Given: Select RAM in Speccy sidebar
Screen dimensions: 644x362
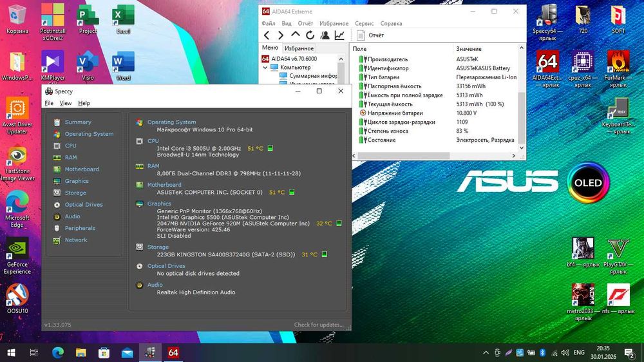Looking at the screenshot, I should (71, 157).
